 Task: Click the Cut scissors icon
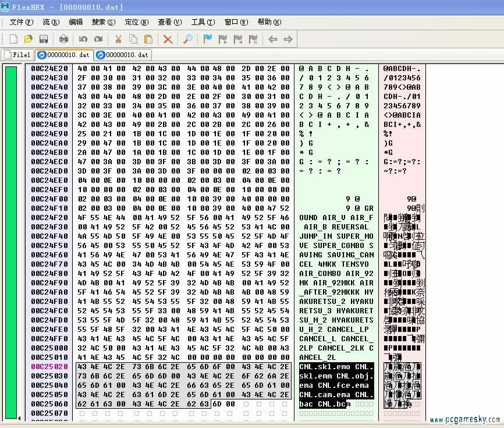tap(118, 39)
